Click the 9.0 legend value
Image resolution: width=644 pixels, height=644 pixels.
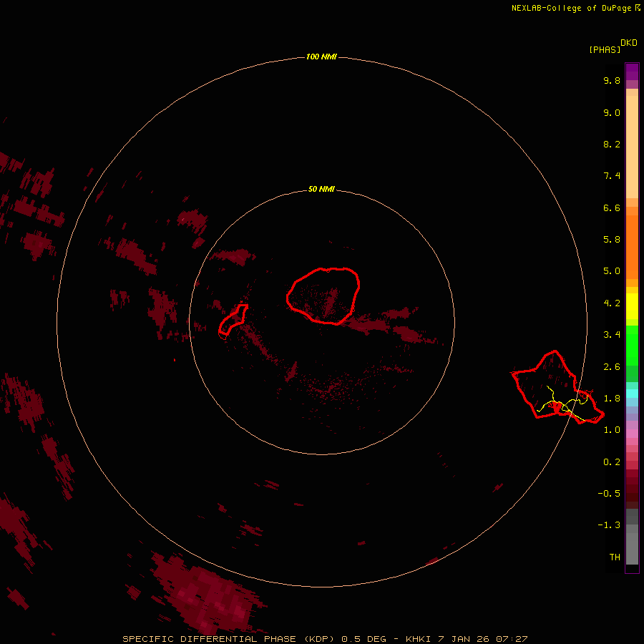tap(612, 112)
